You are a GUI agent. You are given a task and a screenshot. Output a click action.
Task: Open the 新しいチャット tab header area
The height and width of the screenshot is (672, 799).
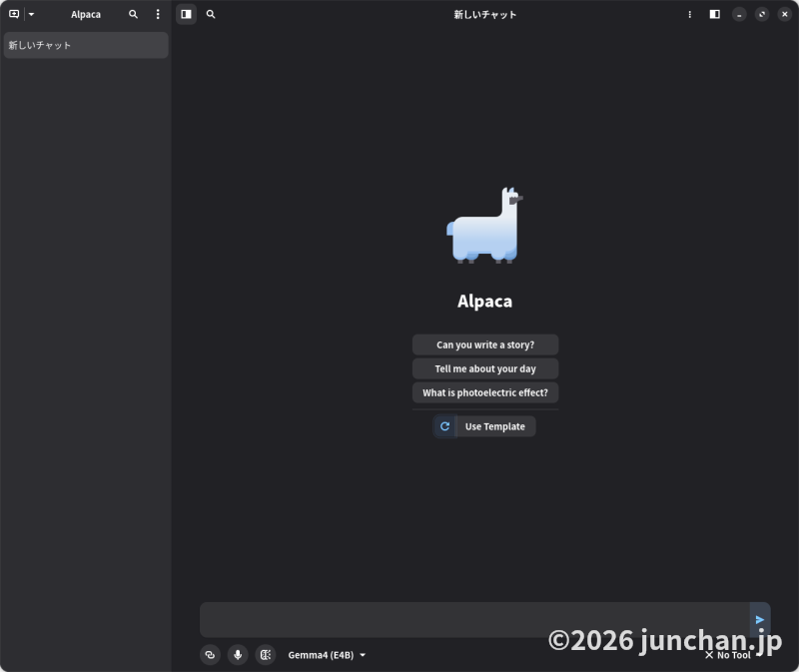(x=485, y=14)
